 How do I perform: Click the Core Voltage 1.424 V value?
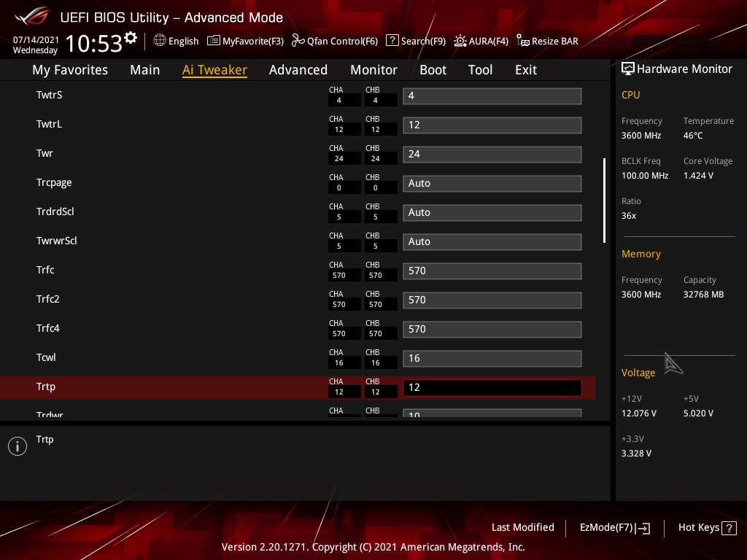(x=698, y=176)
